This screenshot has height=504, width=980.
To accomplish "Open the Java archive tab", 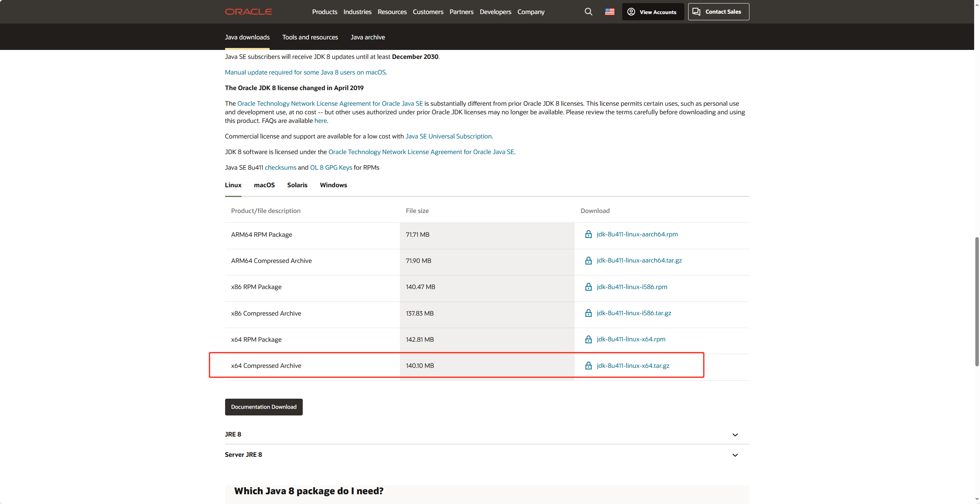I will 367,37.
